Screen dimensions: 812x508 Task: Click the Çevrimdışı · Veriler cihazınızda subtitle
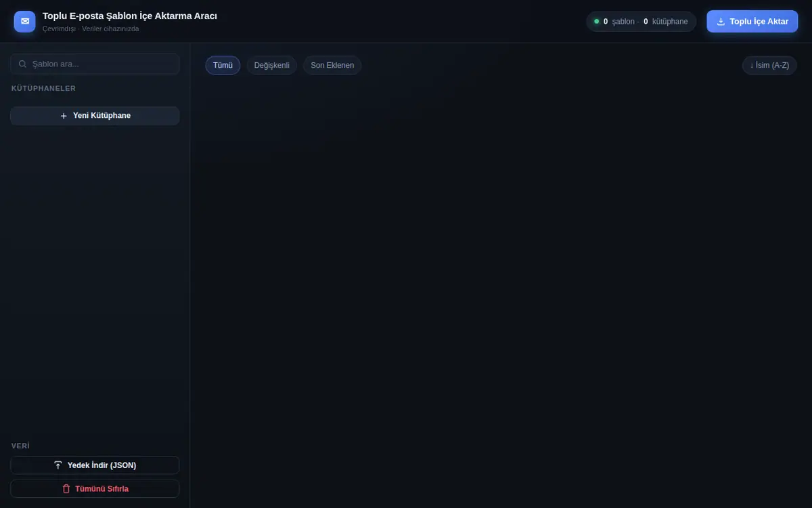point(91,28)
